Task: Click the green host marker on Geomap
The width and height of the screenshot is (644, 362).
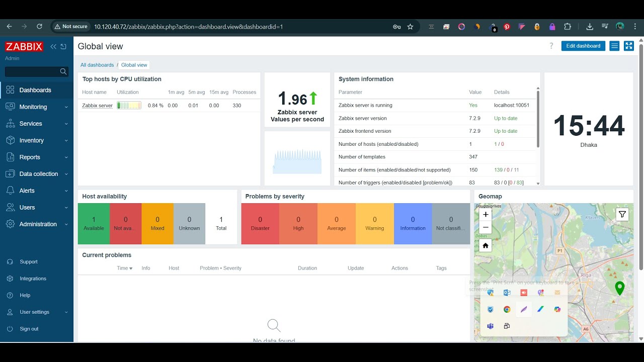Action: (620, 288)
